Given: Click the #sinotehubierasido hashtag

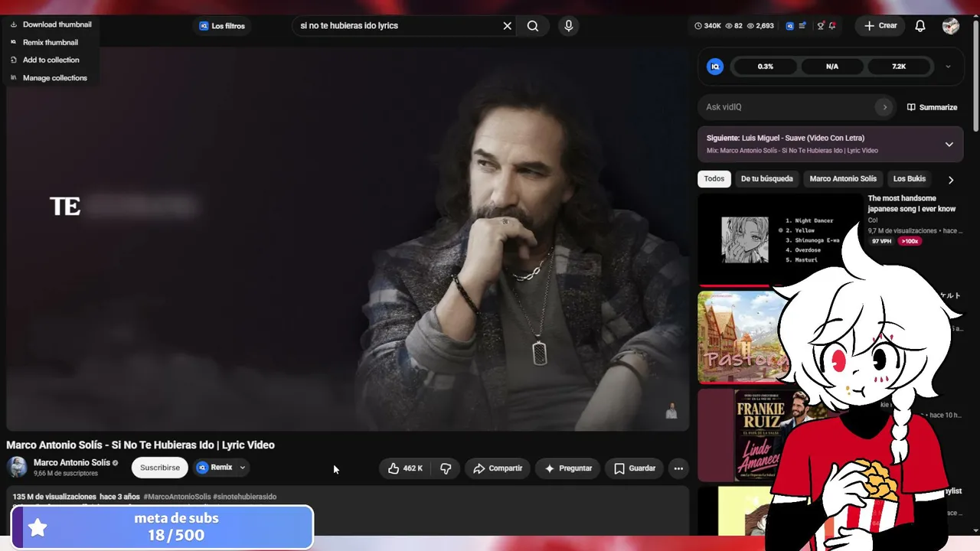Looking at the screenshot, I should click(245, 497).
